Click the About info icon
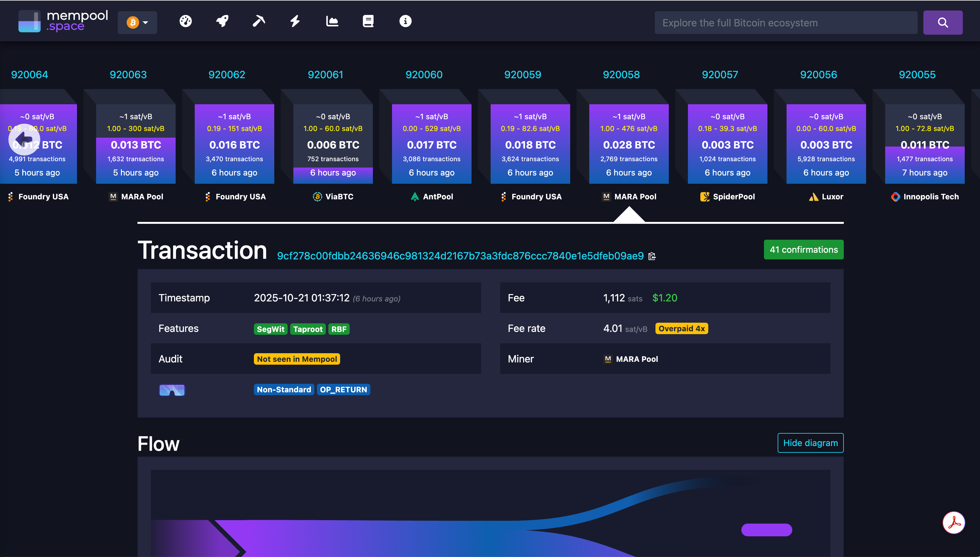The width and height of the screenshot is (980, 557). [x=405, y=21]
